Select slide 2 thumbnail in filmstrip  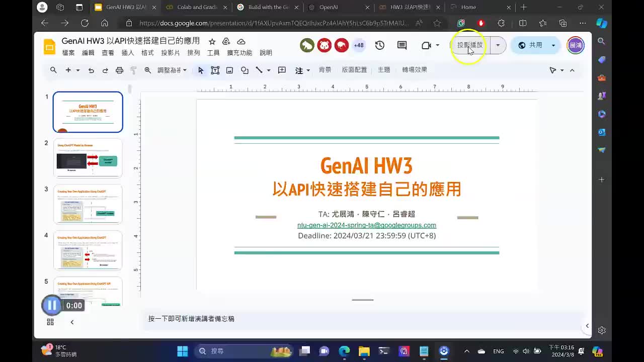pyautogui.click(x=88, y=158)
